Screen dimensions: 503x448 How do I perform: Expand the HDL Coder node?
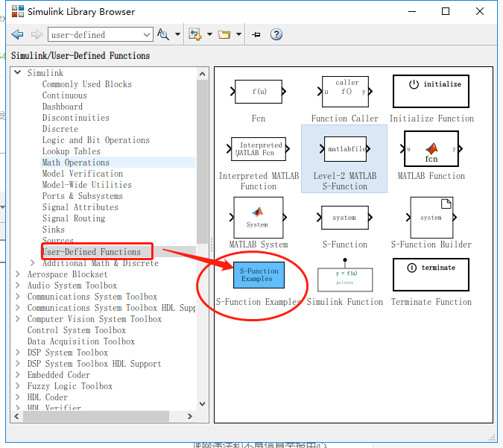point(18,397)
